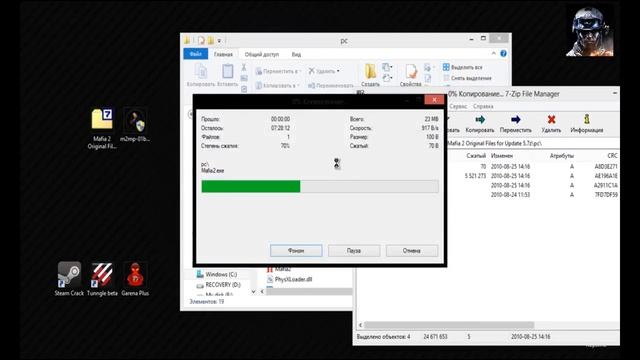Select the row with packed size 5 521 273

tap(533, 176)
